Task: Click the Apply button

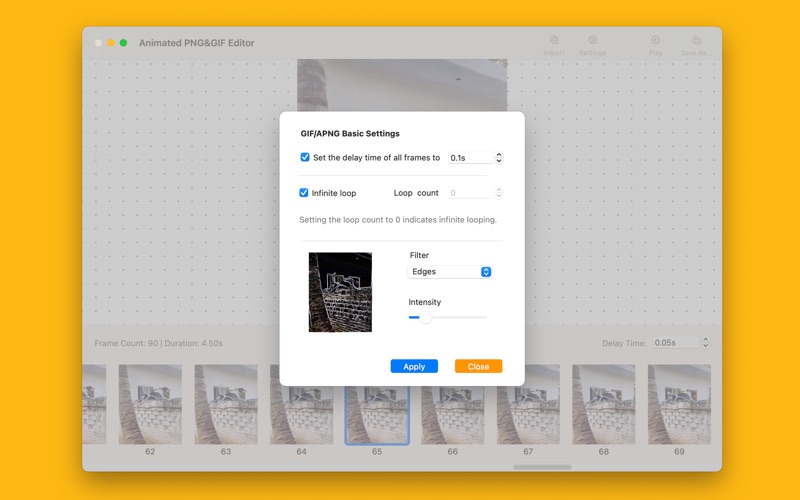Action: coord(414,367)
